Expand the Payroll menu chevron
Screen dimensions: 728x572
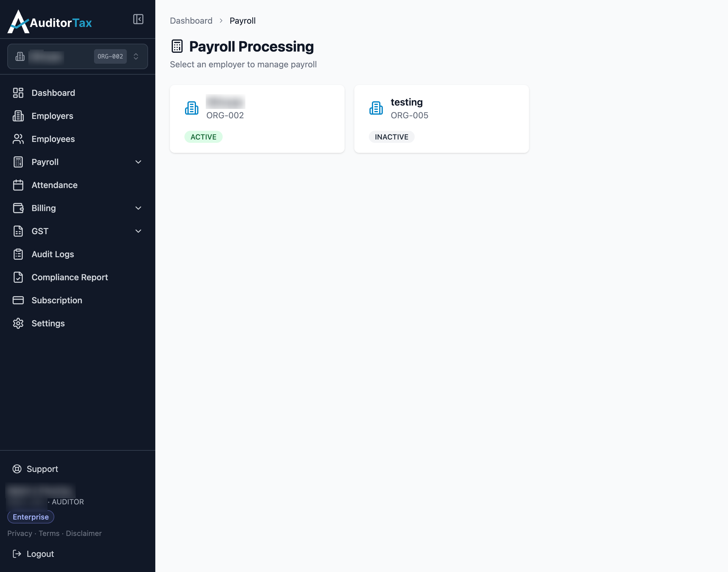(x=138, y=162)
